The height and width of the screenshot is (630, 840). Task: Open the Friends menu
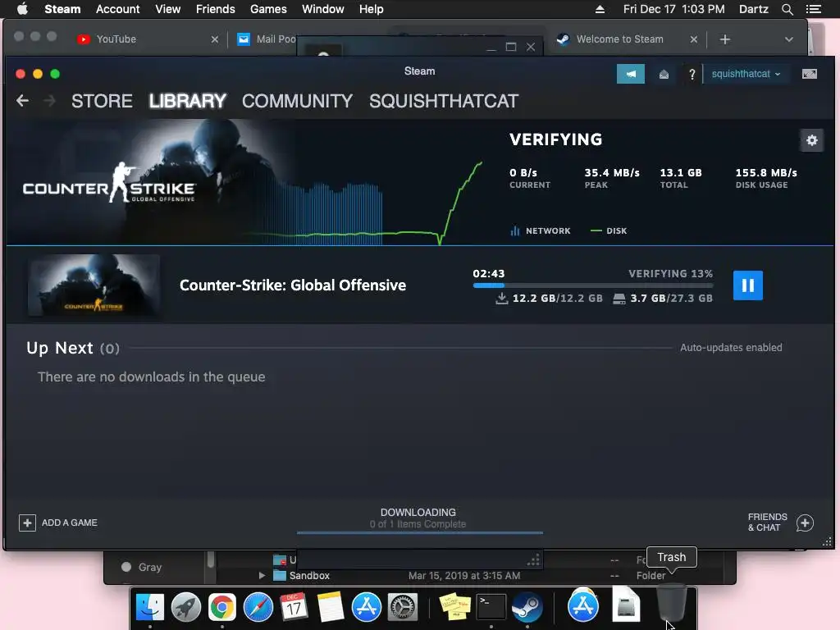point(216,9)
